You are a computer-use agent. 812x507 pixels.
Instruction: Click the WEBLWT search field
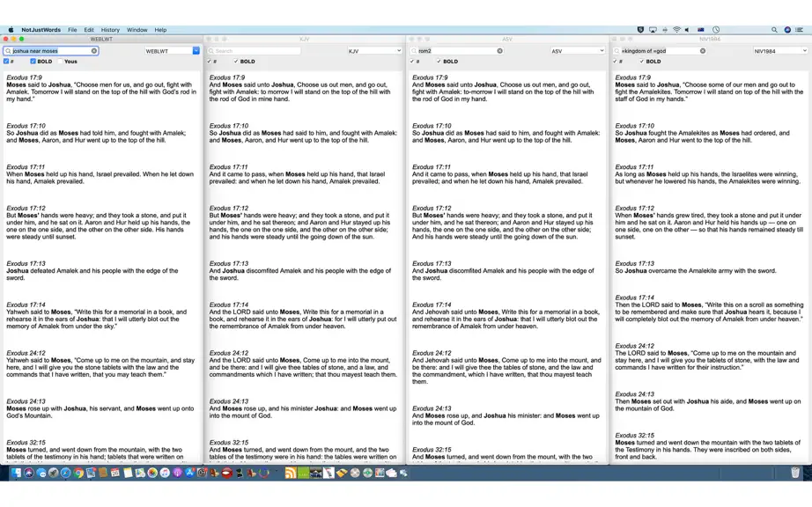(x=51, y=51)
